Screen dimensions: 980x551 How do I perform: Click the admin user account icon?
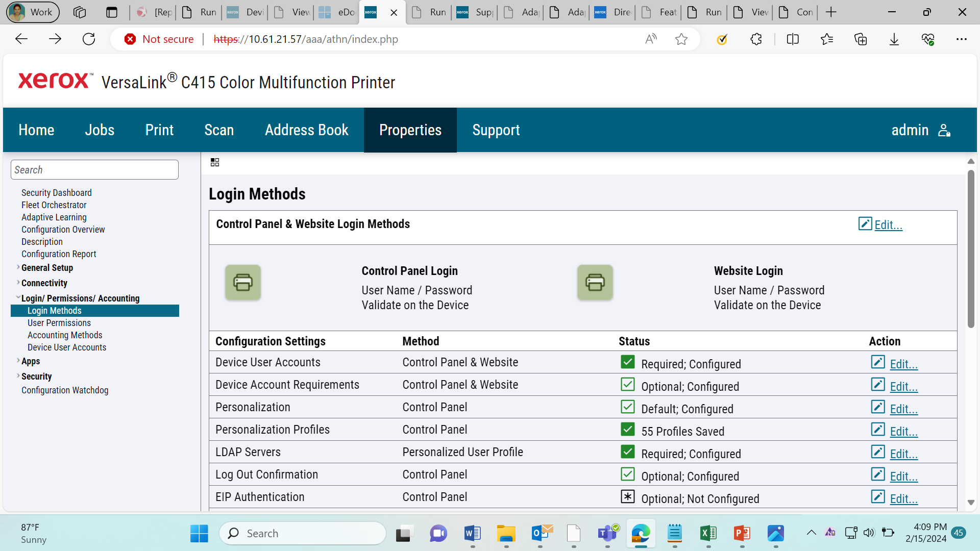[x=944, y=131]
